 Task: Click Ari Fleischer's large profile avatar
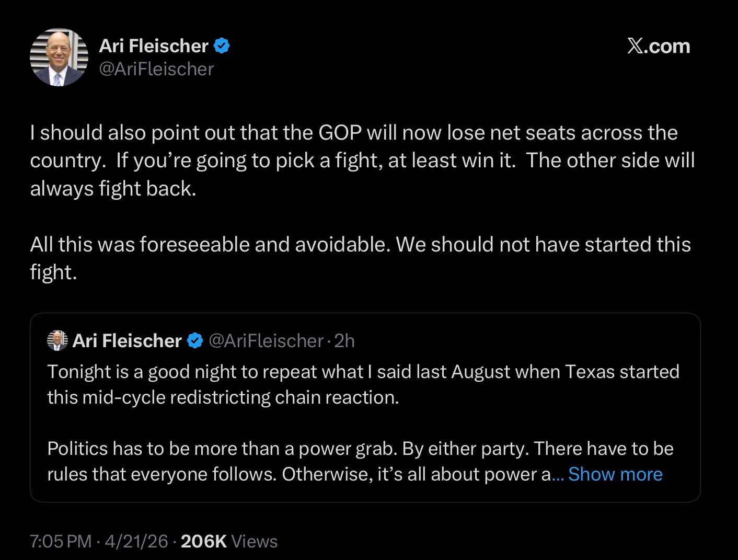click(x=59, y=58)
